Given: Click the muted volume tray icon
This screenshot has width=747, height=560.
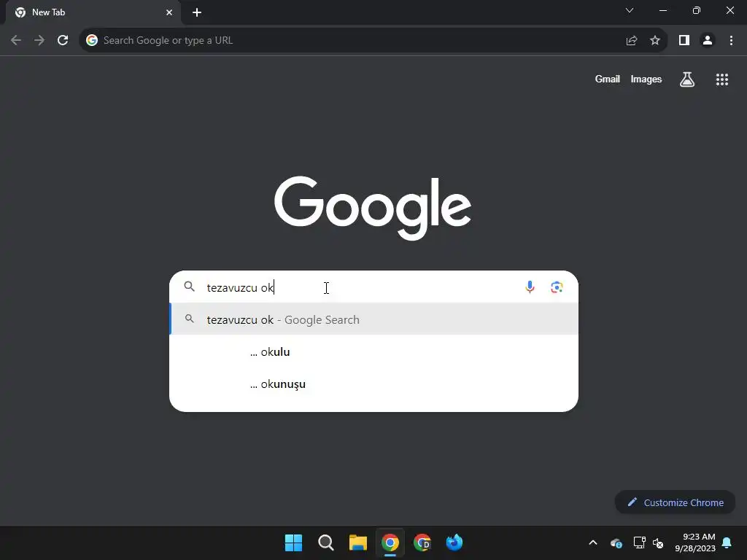Looking at the screenshot, I should click(x=658, y=542).
